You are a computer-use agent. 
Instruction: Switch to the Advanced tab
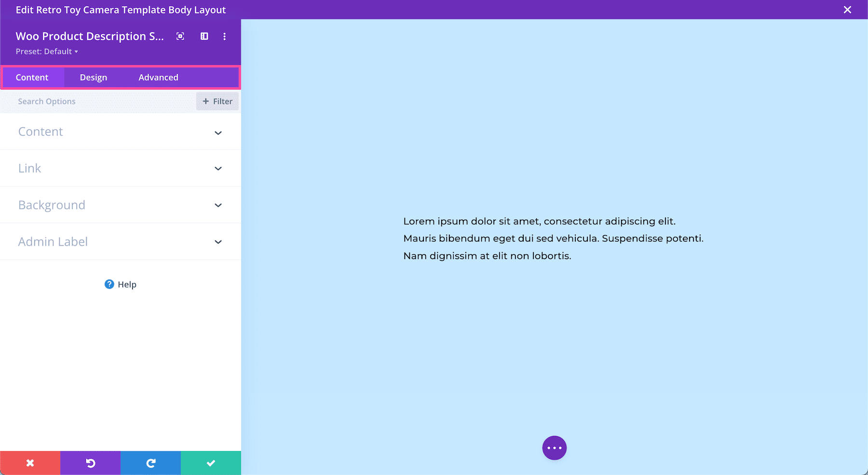point(158,77)
